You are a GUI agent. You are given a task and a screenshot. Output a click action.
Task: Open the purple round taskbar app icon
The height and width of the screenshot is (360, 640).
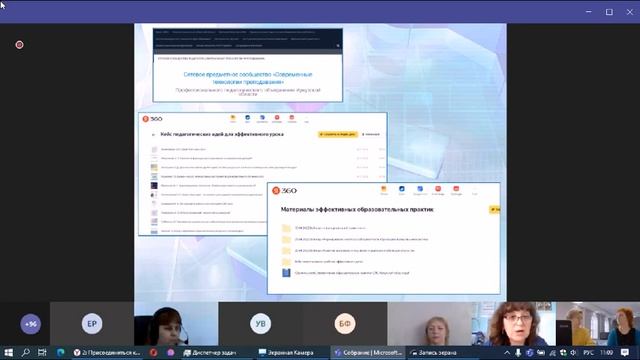tap(171, 352)
